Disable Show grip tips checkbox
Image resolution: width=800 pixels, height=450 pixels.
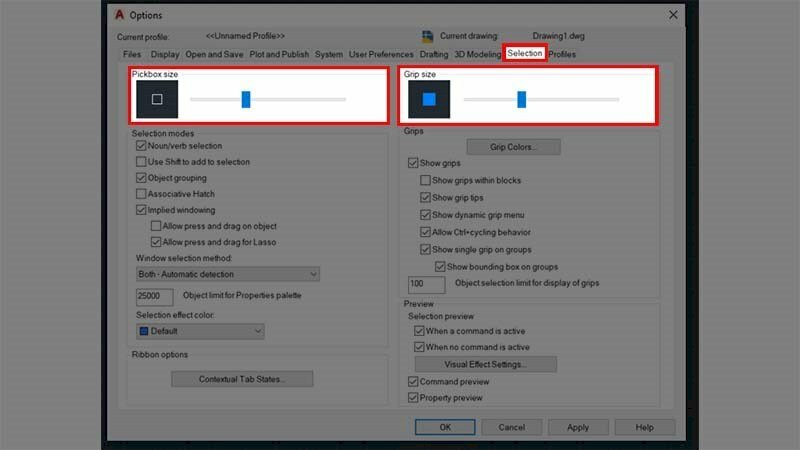point(425,198)
